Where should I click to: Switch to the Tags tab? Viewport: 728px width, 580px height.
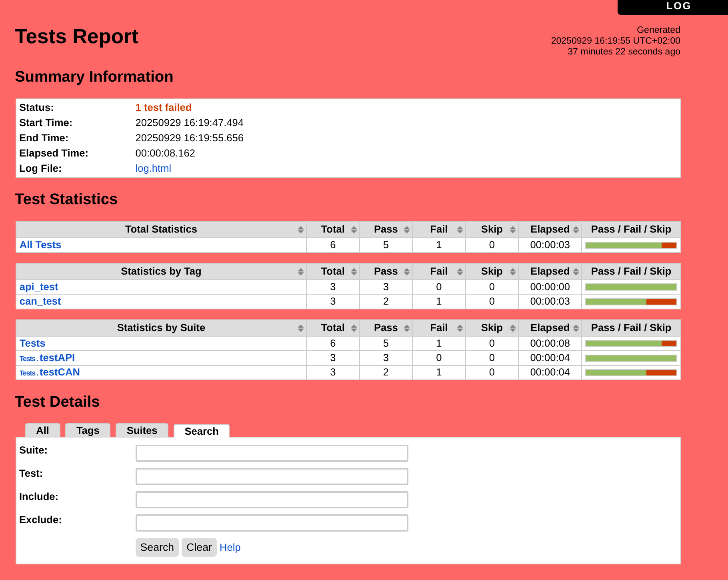88,431
